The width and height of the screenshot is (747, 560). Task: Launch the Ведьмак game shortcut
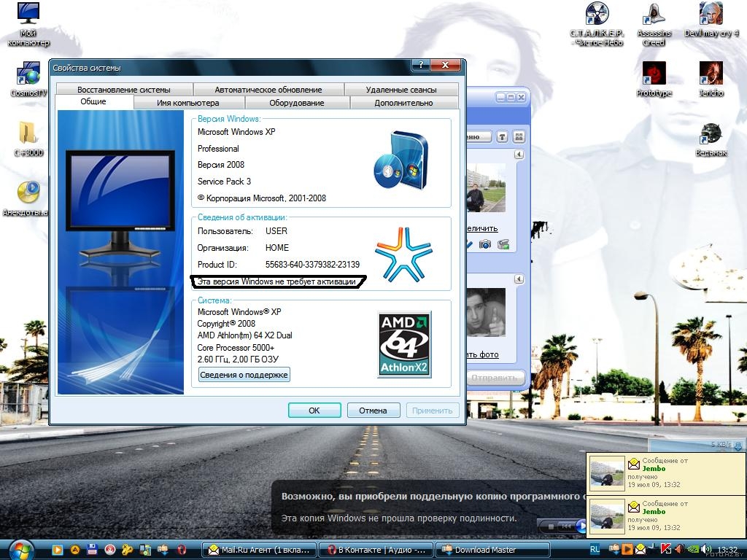711,139
